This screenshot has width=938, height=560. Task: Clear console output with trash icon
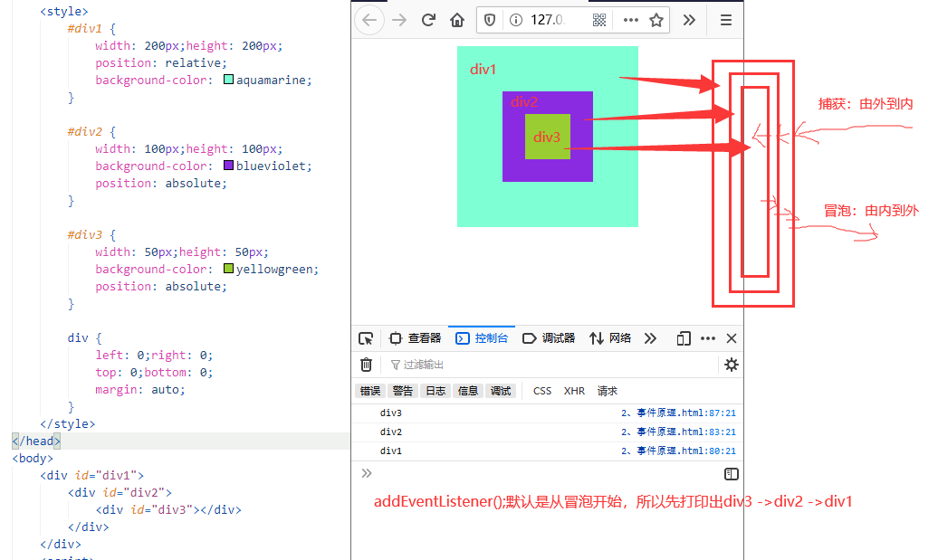pos(366,365)
